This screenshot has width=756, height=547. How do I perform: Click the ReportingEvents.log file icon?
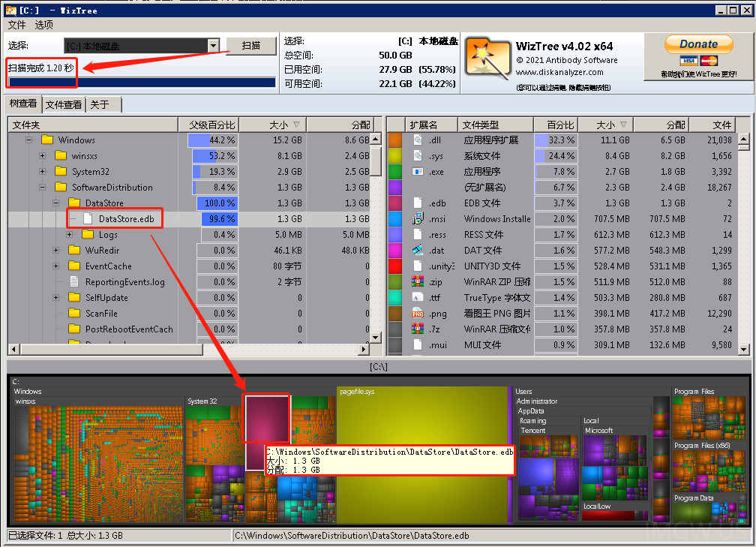coord(74,281)
